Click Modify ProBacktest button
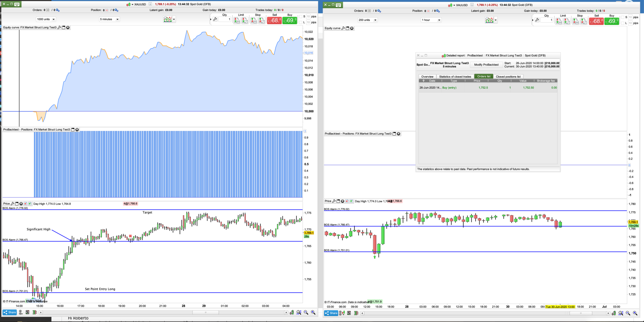The image size is (644, 322). point(486,65)
